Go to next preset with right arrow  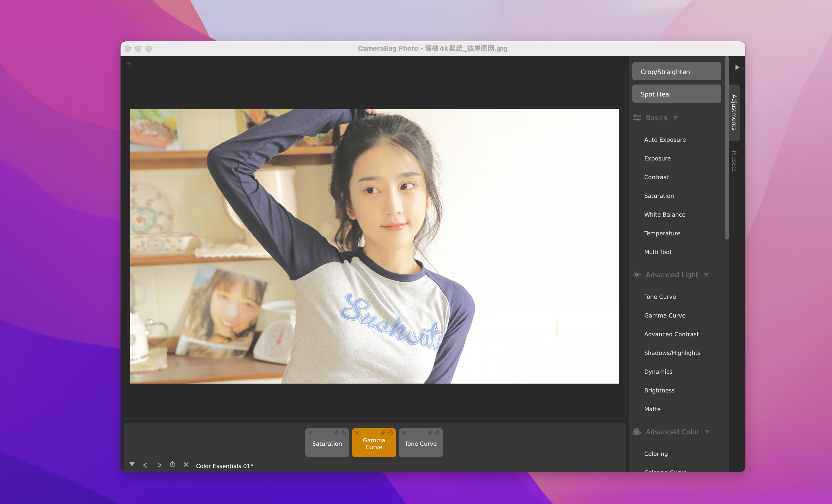(x=159, y=465)
